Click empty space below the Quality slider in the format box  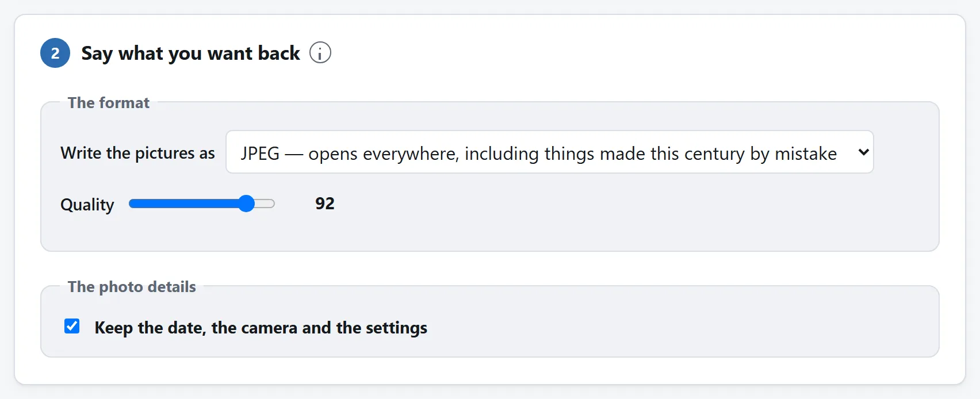coord(490,234)
